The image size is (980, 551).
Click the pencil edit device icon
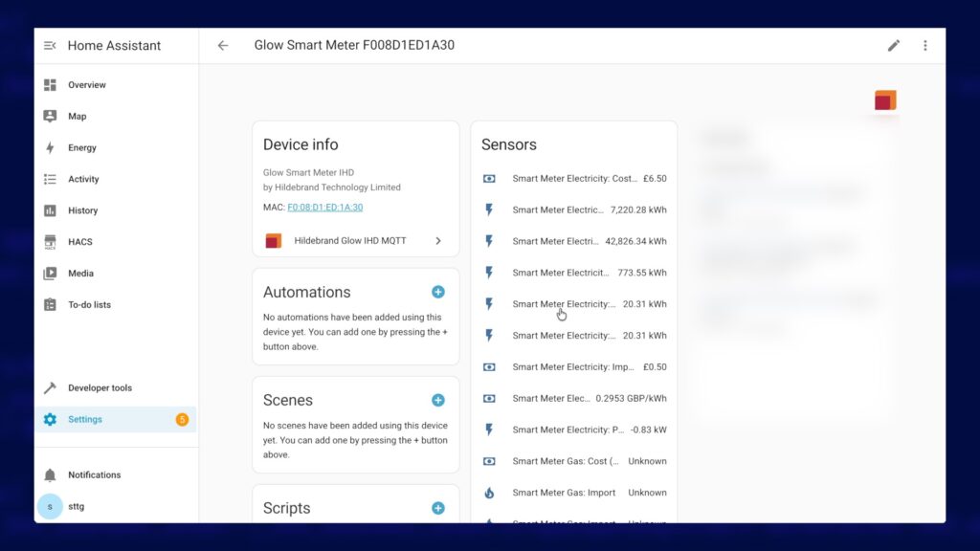(894, 46)
